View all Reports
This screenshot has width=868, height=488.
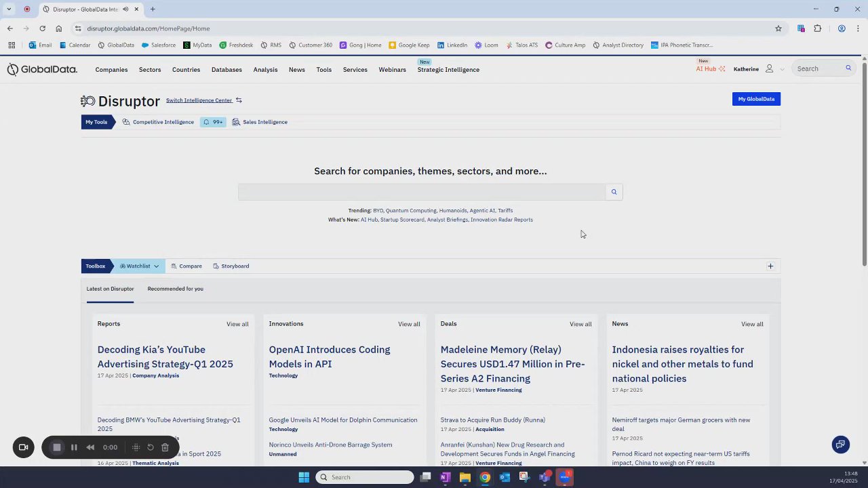point(237,324)
